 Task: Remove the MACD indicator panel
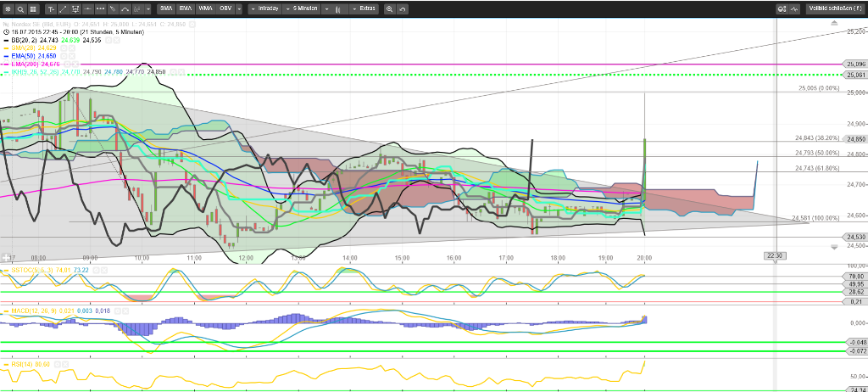click(125, 311)
